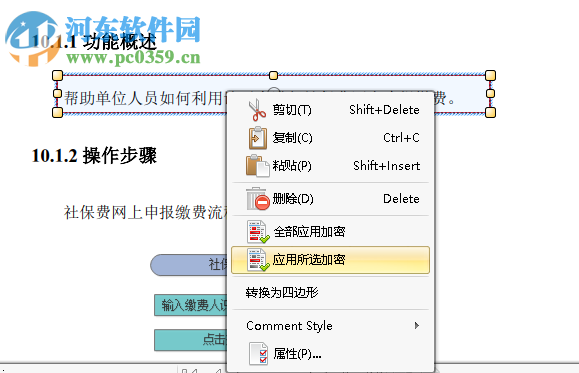Click the 点击 flowchart box
Viewport: 579px width, 373px height.
pyautogui.click(x=191, y=340)
